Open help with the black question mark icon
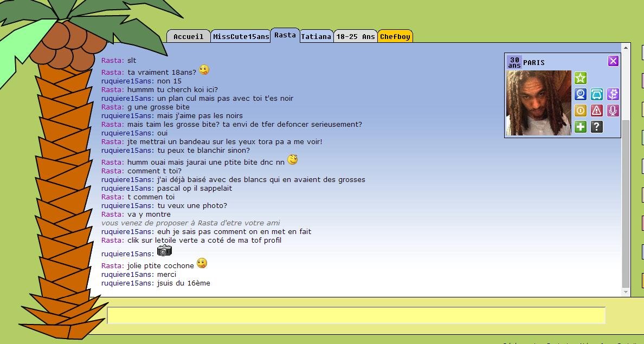Image resolution: width=644 pixels, height=344 pixels. click(597, 126)
